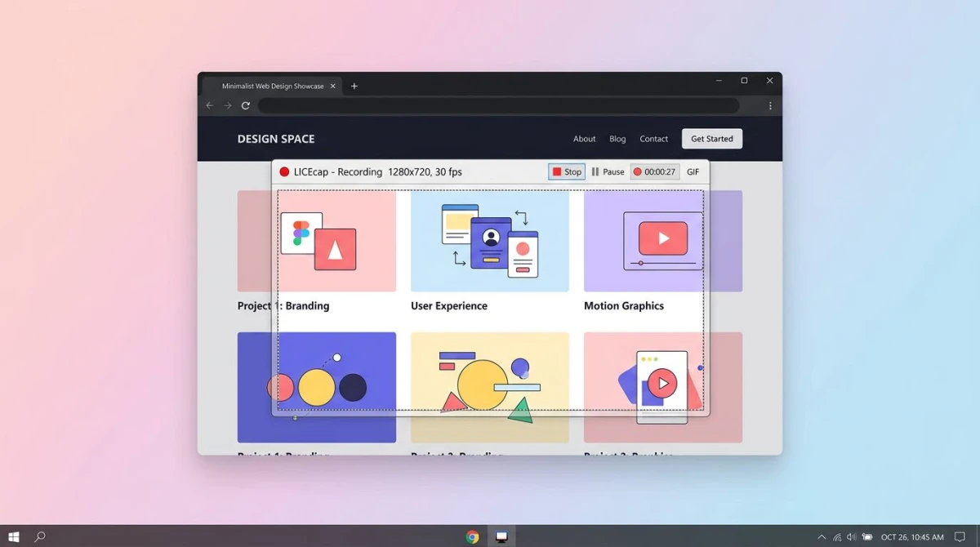Open the About page link

click(x=585, y=139)
